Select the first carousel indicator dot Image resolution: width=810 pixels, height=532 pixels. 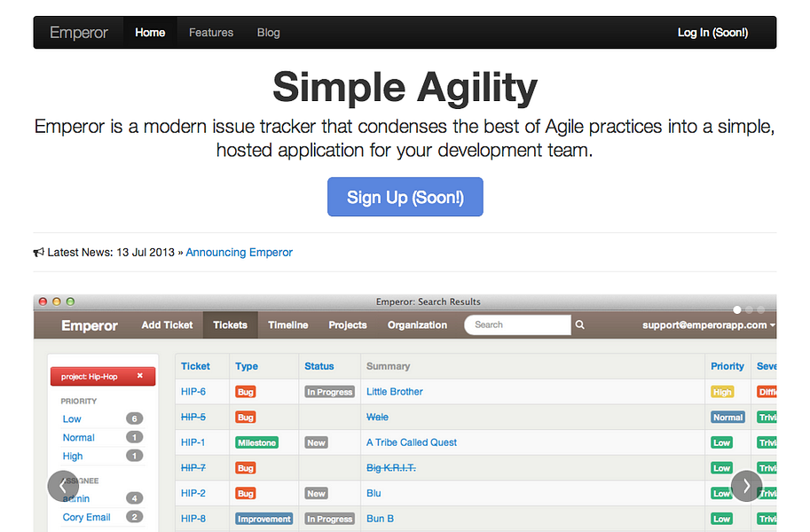pyautogui.click(x=737, y=310)
